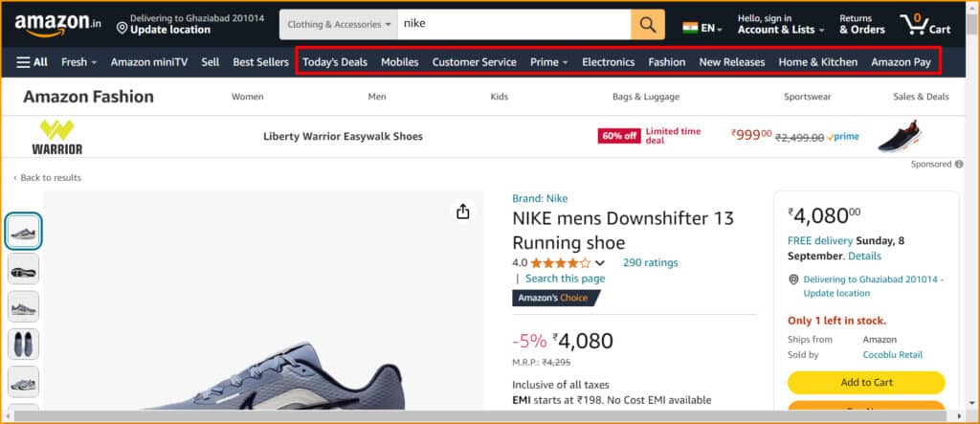Click the horizontal scrollbar at bottom
Image resolution: width=980 pixels, height=424 pixels.
point(481,416)
